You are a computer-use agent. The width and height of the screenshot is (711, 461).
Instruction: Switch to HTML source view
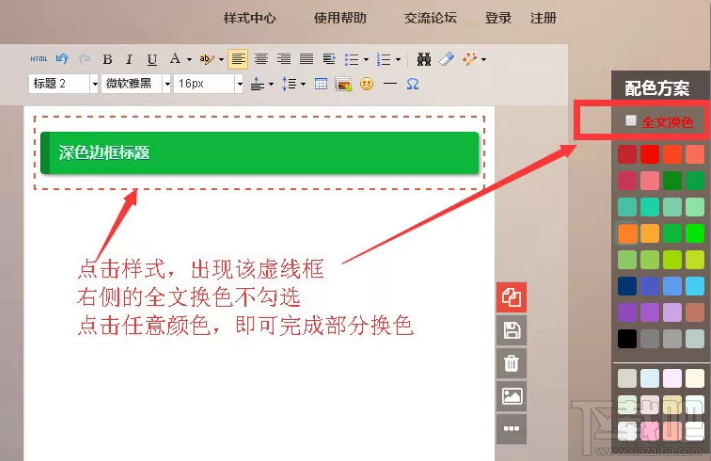click(x=39, y=59)
